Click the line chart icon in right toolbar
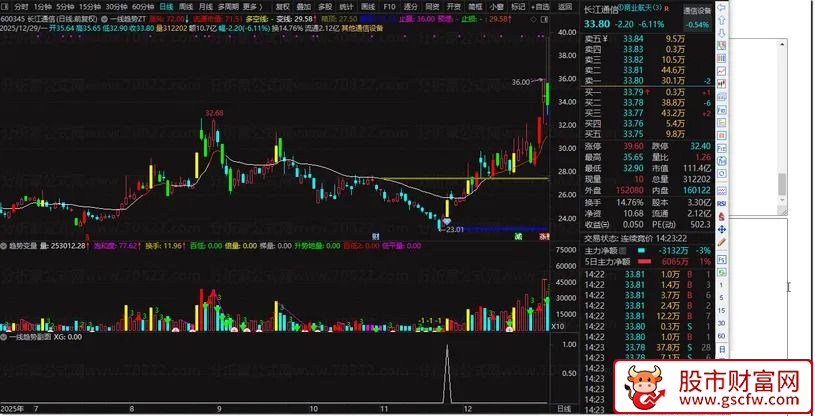The height and width of the screenshot is (416, 815). [722, 71]
